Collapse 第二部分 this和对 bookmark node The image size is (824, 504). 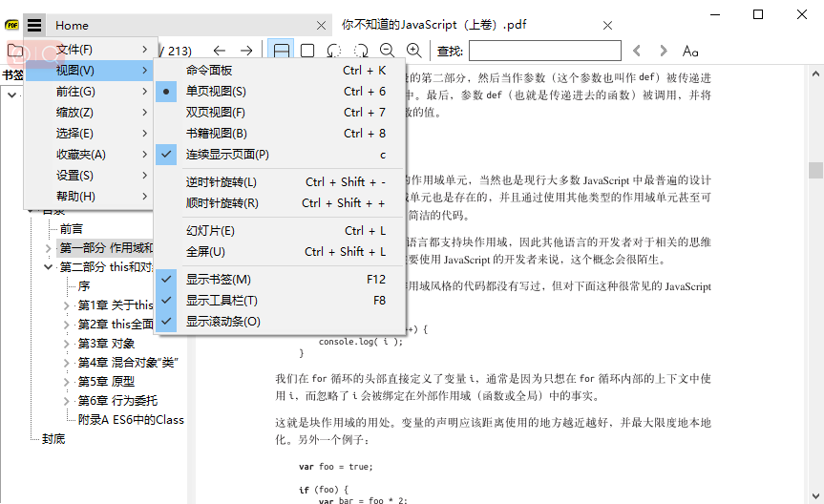pyautogui.click(x=49, y=267)
